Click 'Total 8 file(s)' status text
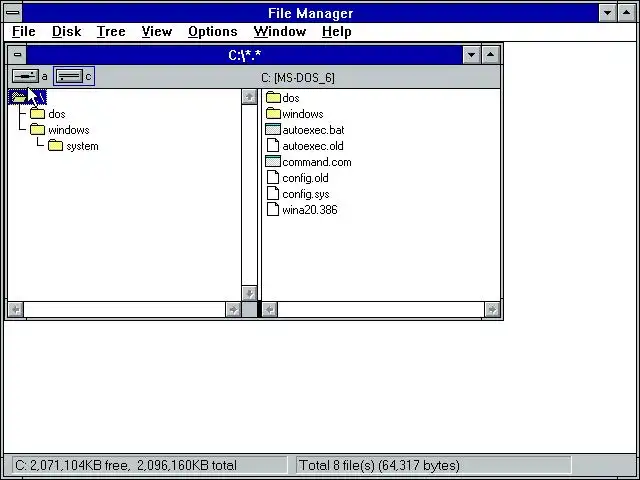 click(337, 465)
